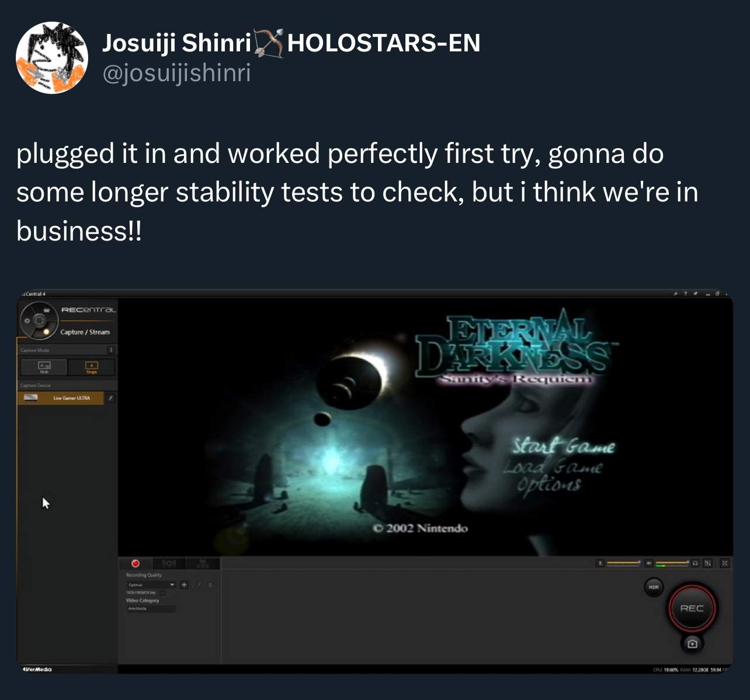750x700 pixels.
Task: Mute the speaker volume icon
Action: (648, 563)
